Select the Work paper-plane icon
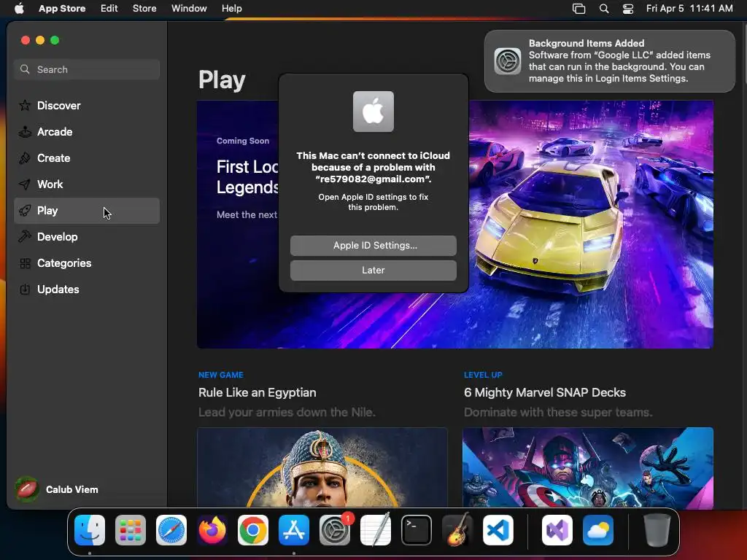This screenshot has height=560, width=747. point(25,184)
